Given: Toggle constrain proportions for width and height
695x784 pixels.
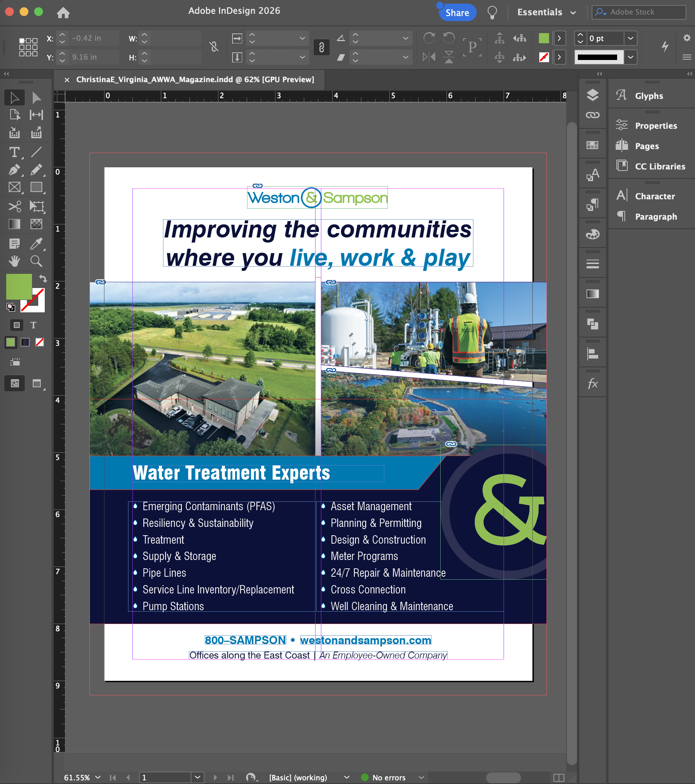Looking at the screenshot, I should click(214, 47).
